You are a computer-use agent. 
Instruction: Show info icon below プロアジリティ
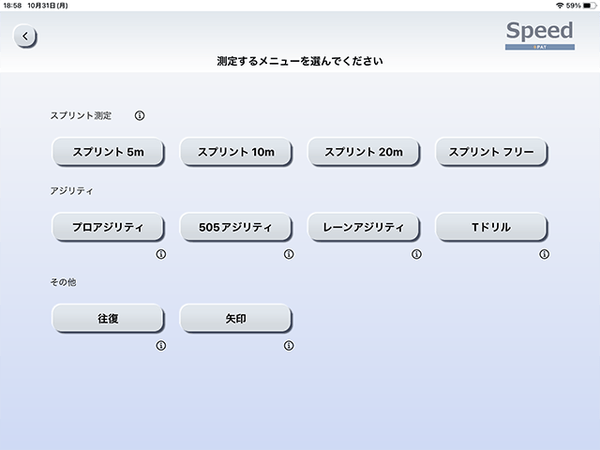[161, 254]
